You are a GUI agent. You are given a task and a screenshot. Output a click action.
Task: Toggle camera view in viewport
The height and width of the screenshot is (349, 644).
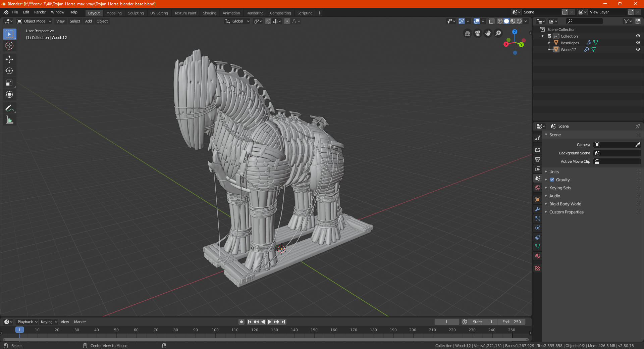pyautogui.click(x=478, y=33)
